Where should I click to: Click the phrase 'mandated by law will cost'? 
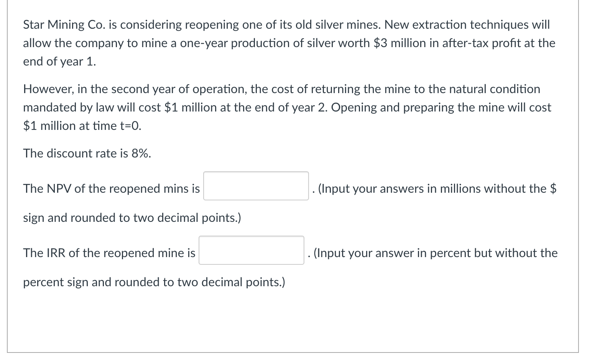[x=92, y=108]
